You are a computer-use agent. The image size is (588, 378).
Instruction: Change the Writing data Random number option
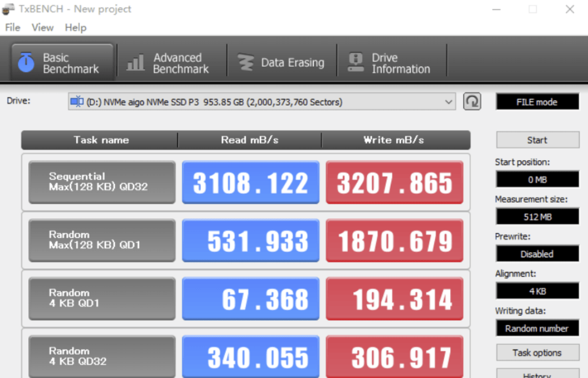(537, 328)
